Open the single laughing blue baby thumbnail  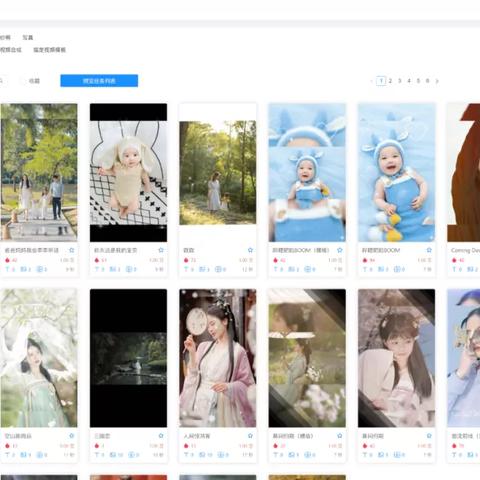[396, 172]
